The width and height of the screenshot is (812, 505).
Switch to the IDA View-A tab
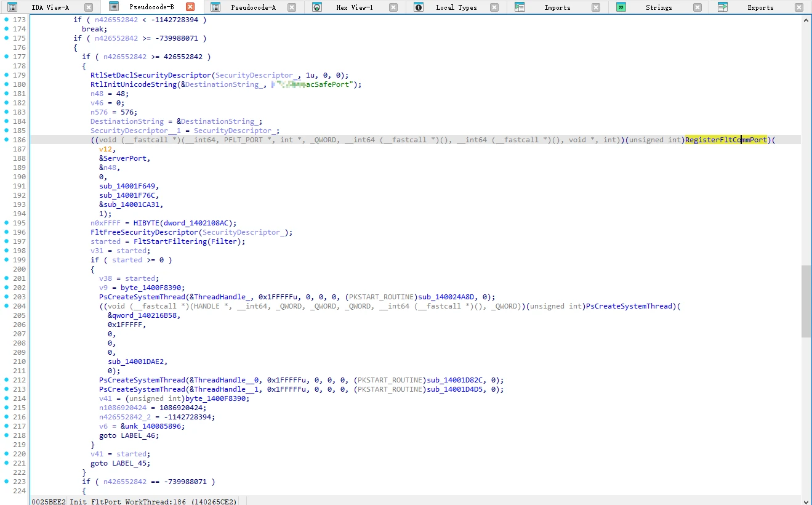(x=50, y=7)
